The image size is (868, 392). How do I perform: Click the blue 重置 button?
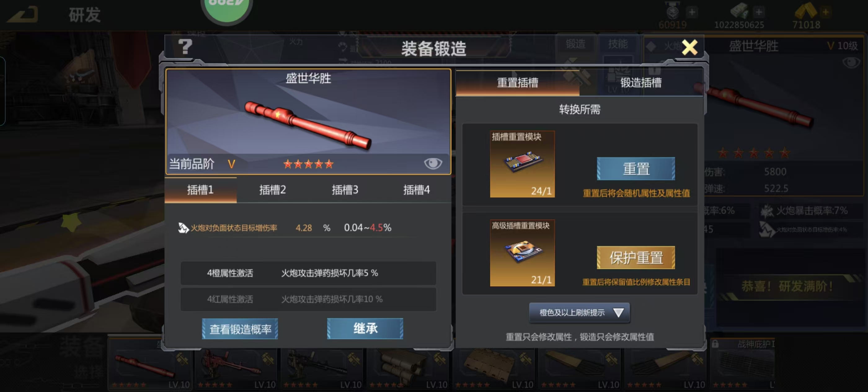click(636, 168)
